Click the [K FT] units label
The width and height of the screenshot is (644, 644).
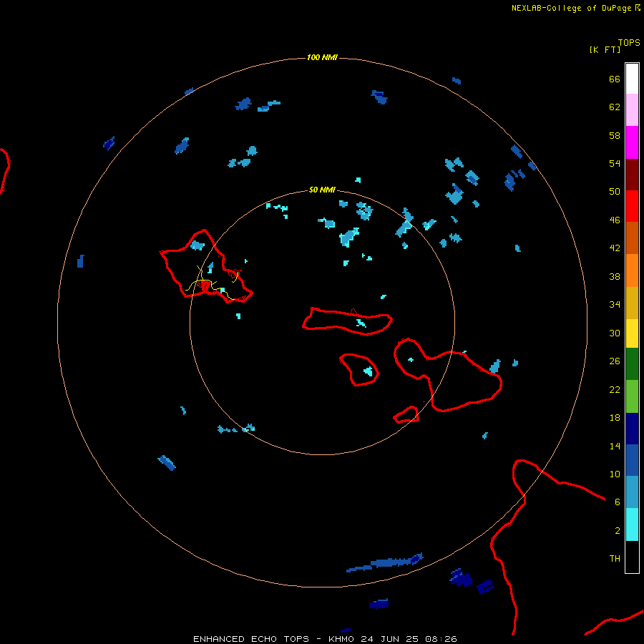605,49
